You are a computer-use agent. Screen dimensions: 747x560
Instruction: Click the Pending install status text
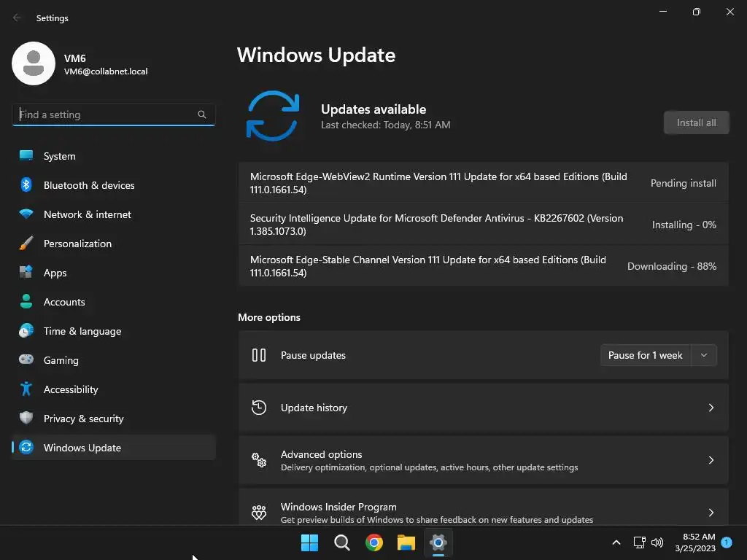click(683, 183)
